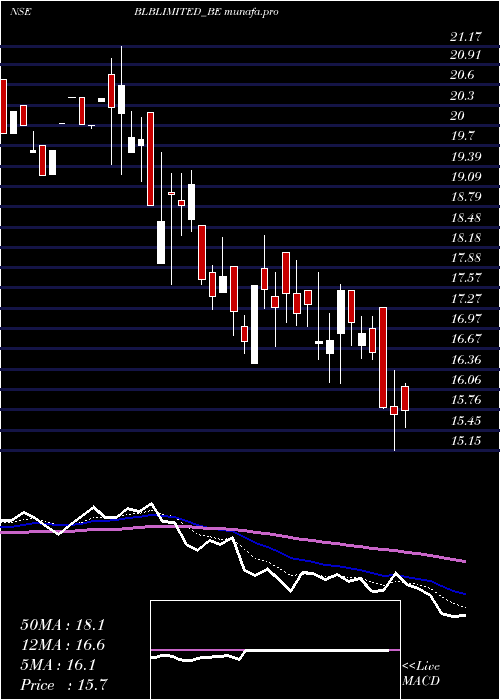Click the 16.36 price level label
500x700 pixels.
tap(466, 359)
